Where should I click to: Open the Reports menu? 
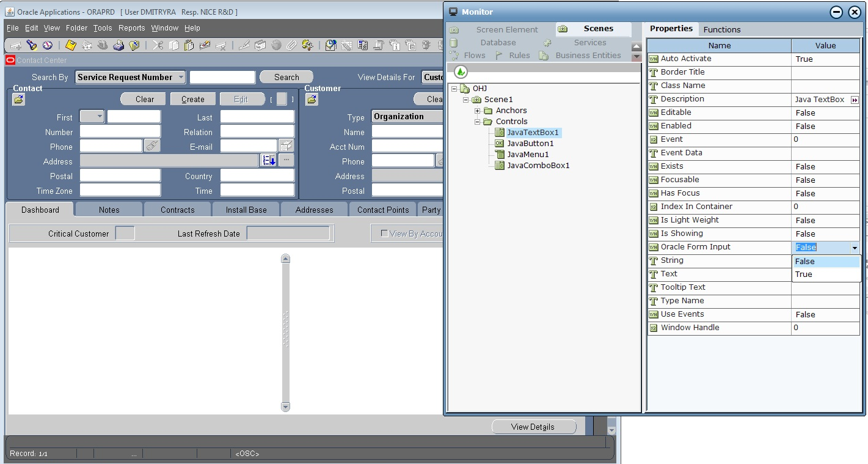(132, 28)
